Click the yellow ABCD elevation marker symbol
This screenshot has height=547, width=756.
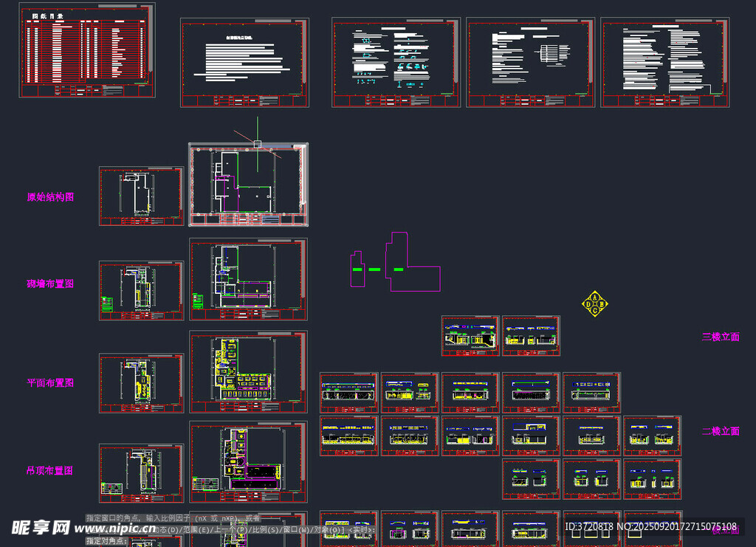click(595, 303)
